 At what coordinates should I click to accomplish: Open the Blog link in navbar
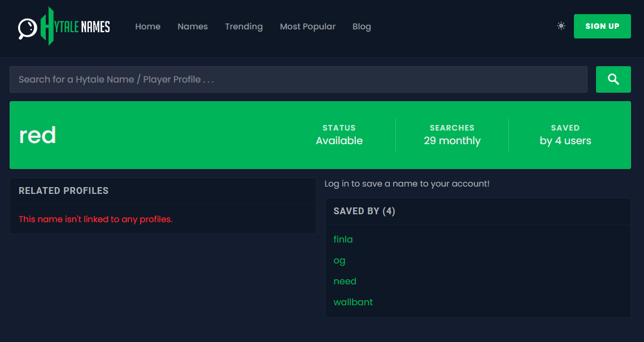362,27
